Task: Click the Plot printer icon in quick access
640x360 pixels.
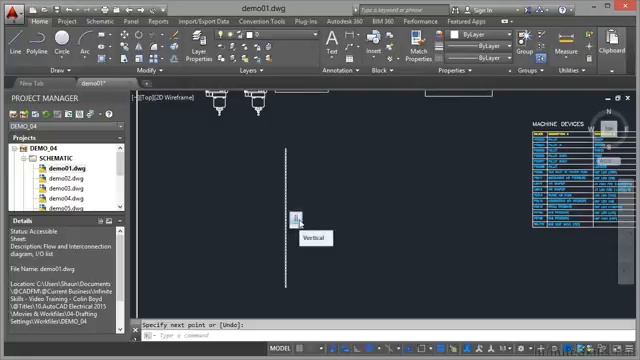Action: click(105, 10)
